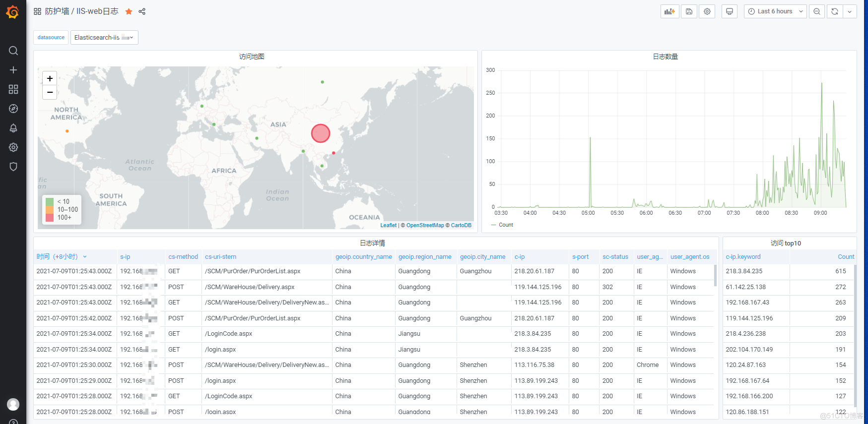Viewport: 868px width, 424px height.
Task: Toggle the favorite star for dashboard
Action: [129, 11]
